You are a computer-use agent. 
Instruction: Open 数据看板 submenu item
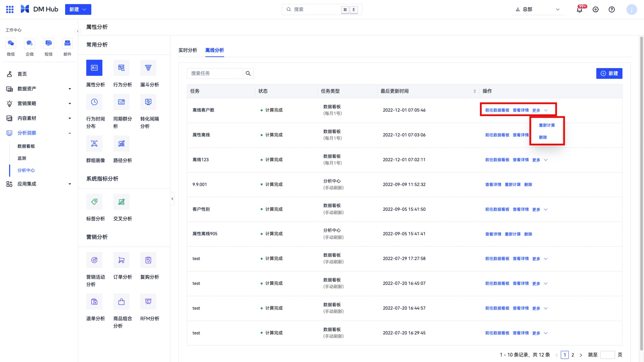[x=26, y=146]
